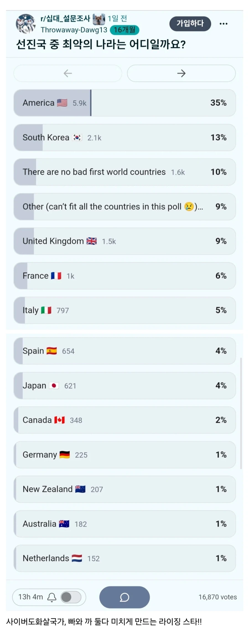
Task: Select the United Kingdom poll option
Action: (124, 241)
